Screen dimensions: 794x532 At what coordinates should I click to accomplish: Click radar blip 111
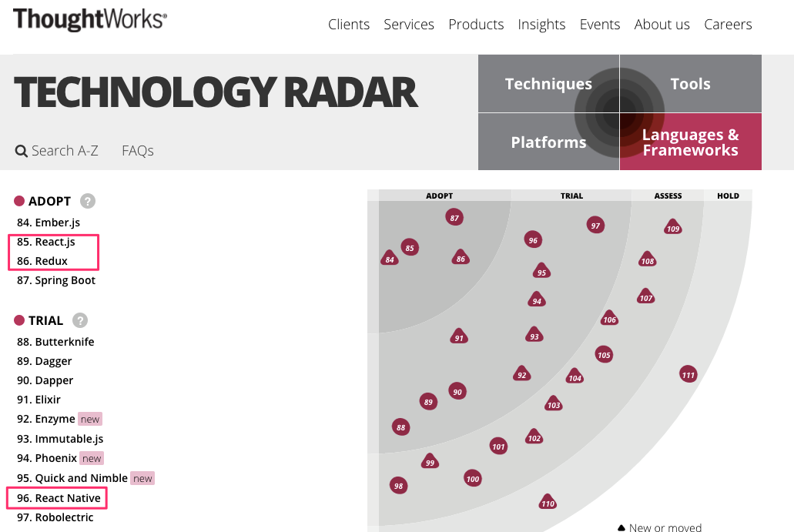[688, 375]
